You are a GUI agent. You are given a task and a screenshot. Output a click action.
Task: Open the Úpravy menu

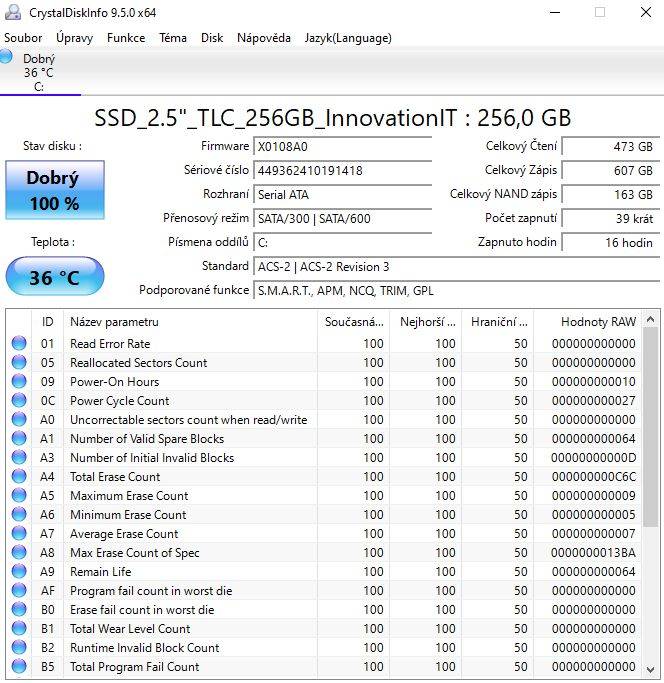75,38
